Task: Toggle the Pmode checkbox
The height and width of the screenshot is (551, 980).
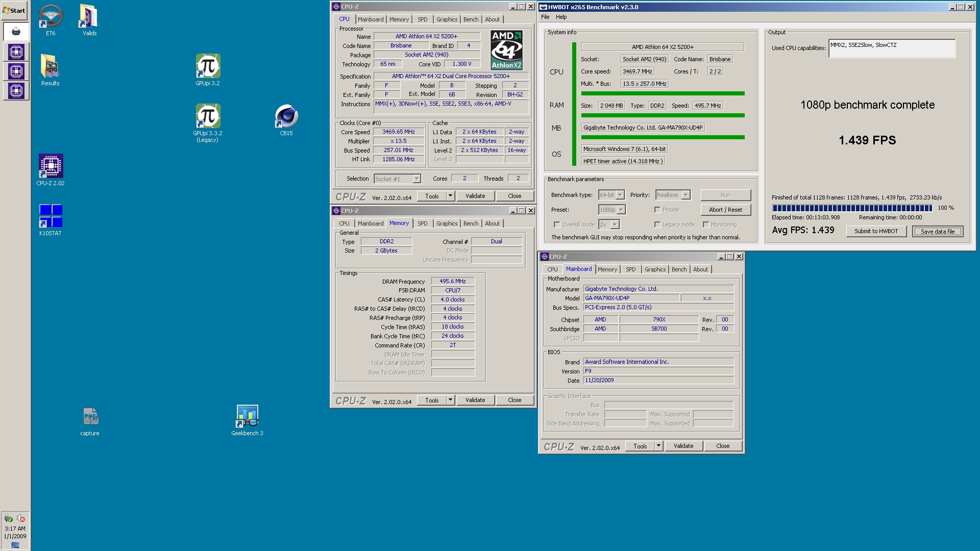Action: pos(657,210)
